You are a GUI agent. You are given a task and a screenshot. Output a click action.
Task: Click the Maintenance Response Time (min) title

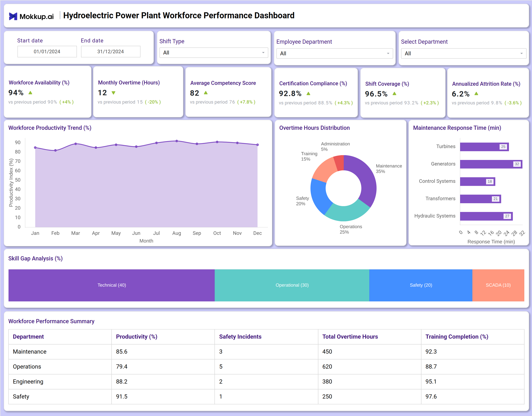point(457,128)
